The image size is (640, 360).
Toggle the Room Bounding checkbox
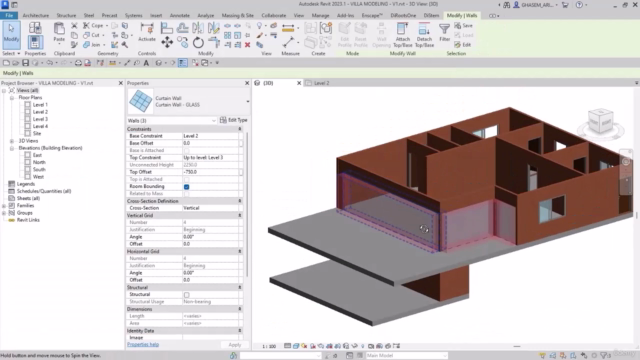pyautogui.click(x=187, y=187)
